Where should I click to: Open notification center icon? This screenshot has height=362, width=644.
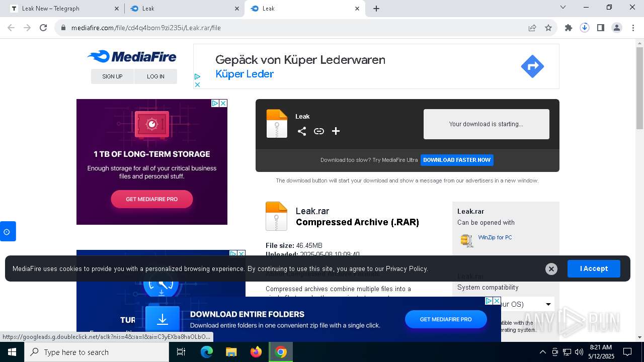pos(627,352)
